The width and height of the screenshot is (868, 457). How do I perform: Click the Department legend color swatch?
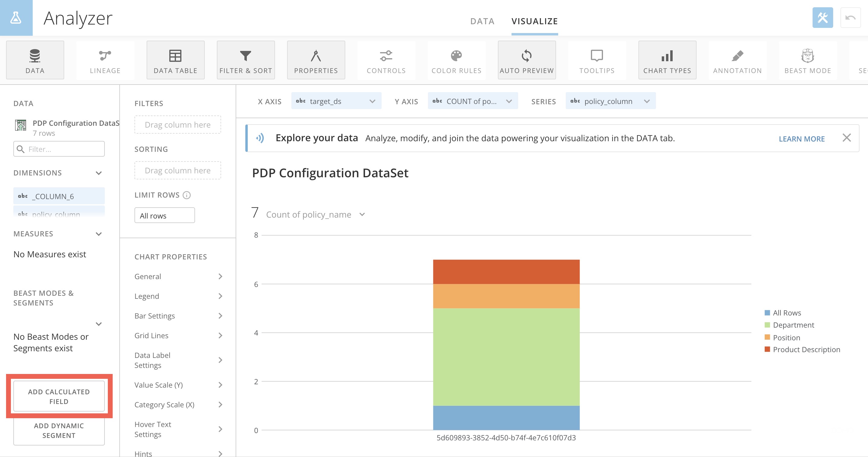[x=767, y=325]
